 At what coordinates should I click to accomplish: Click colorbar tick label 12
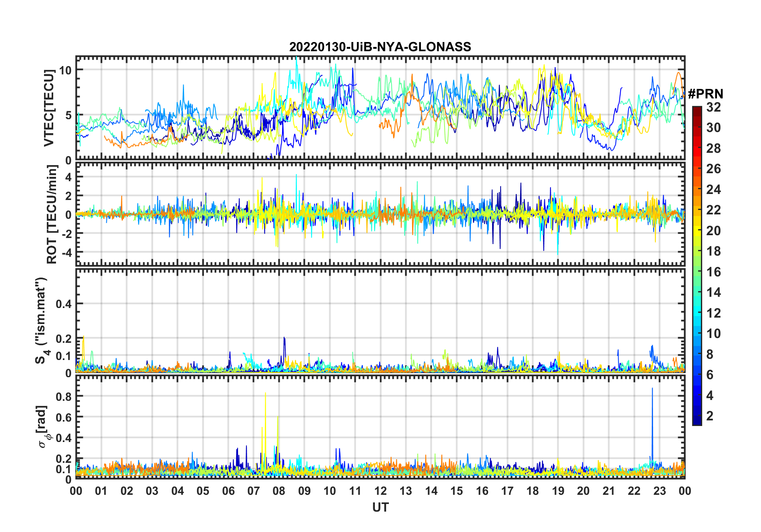click(x=713, y=313)
